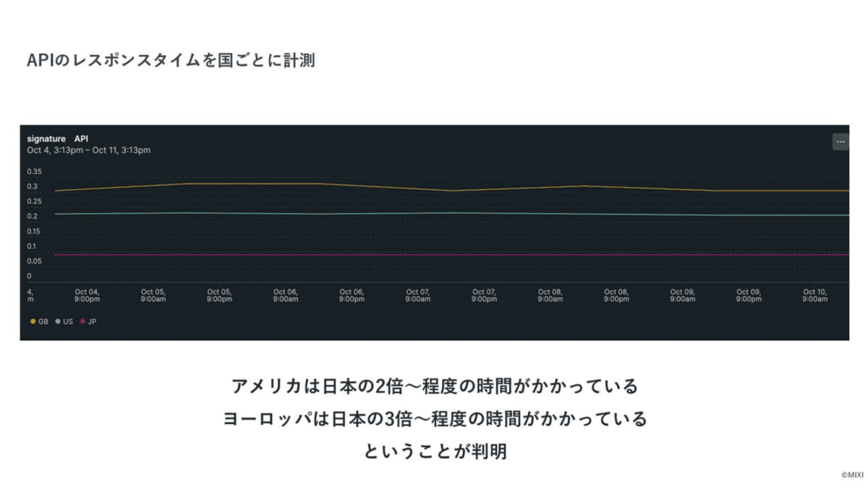Screen dimensions: 868x490
Task: Open the chart's three-dot options menu
Action: point(840,142)
